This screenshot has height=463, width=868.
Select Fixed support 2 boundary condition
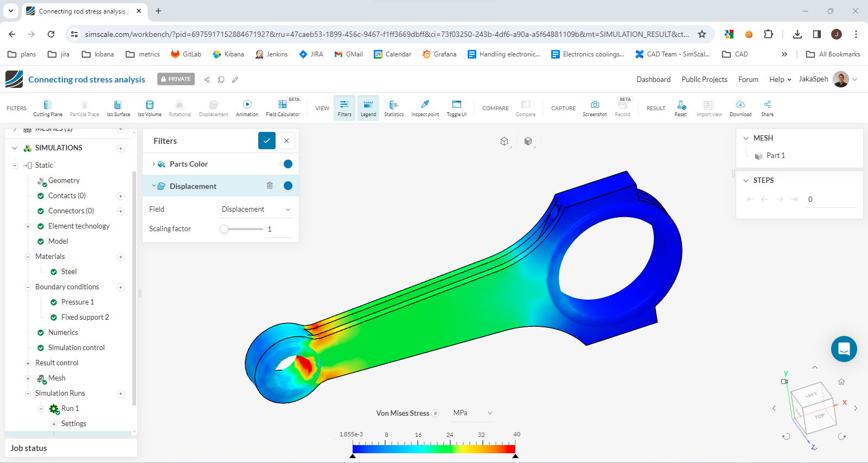[85, 318]
